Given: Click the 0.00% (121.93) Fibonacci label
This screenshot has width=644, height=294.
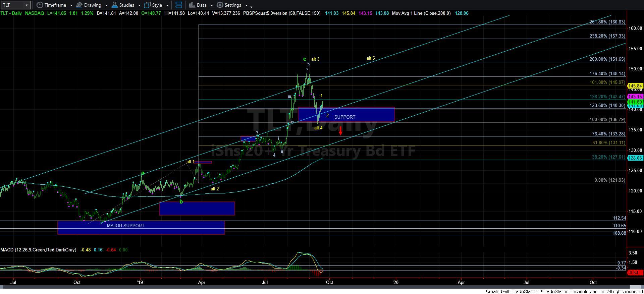Looking at the screenshot, I should click(x=610, y=180).
